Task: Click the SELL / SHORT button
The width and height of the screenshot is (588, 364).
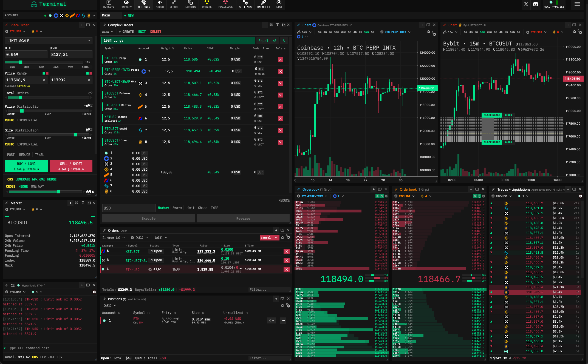Action: [x=71, y=166]
